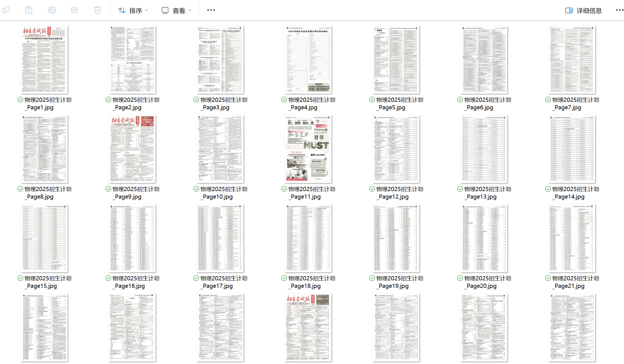Select the 物理2025招生计划_Page21.jpg thumbnail
This screenshot has width=624, height=364.
572,238
